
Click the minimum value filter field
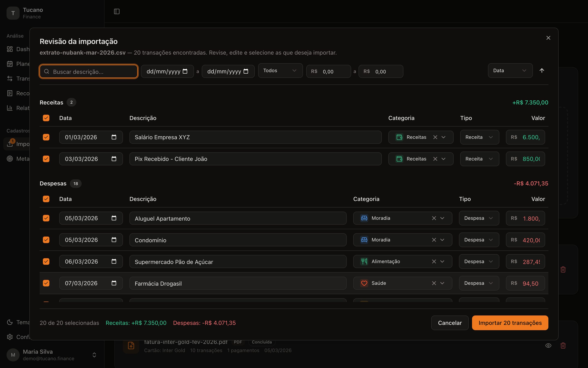pyautogui.click(x=329, y=71)
